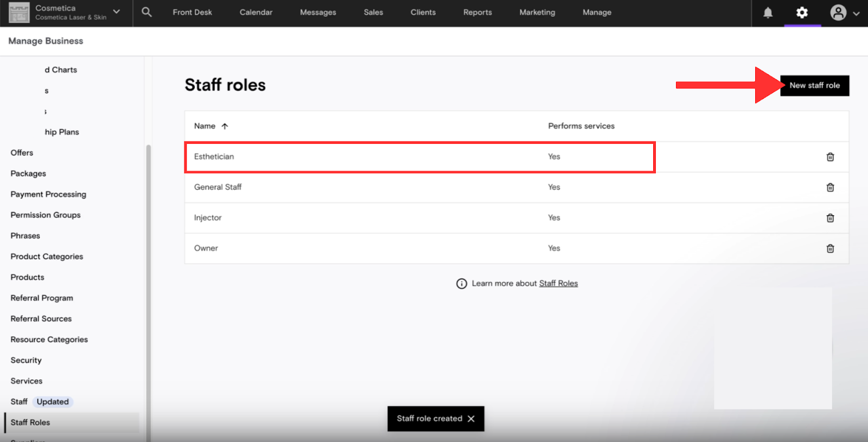Open the Esthetician role row
The image size is (868, 442).
(214, 157)
